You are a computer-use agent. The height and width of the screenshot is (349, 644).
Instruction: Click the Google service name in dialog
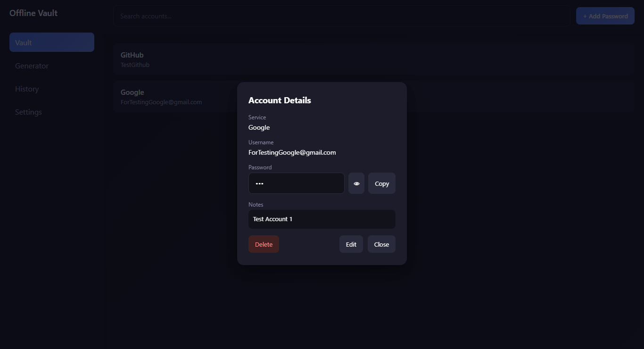[259, 127]
